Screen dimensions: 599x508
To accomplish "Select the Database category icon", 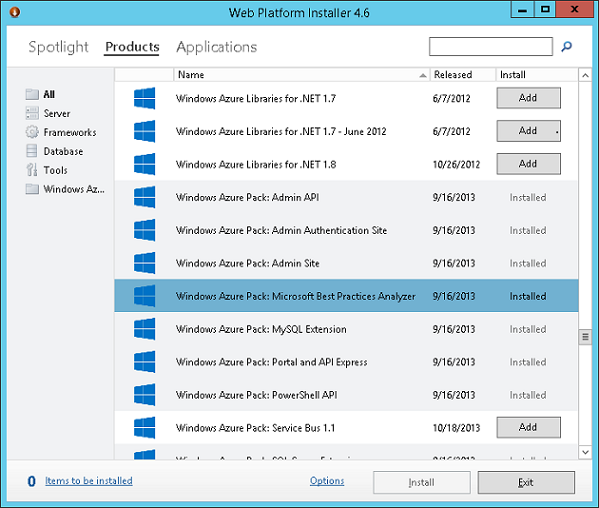I will pyautogui.click(x=32, y=151).
